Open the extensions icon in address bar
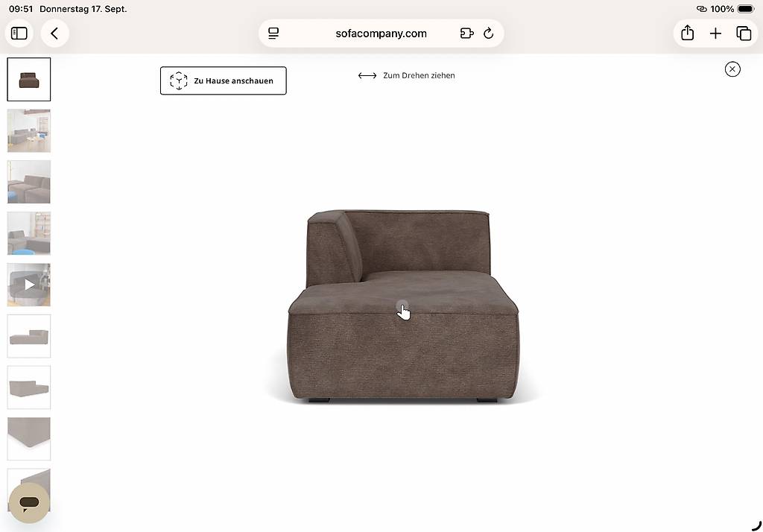 [466, 34]
